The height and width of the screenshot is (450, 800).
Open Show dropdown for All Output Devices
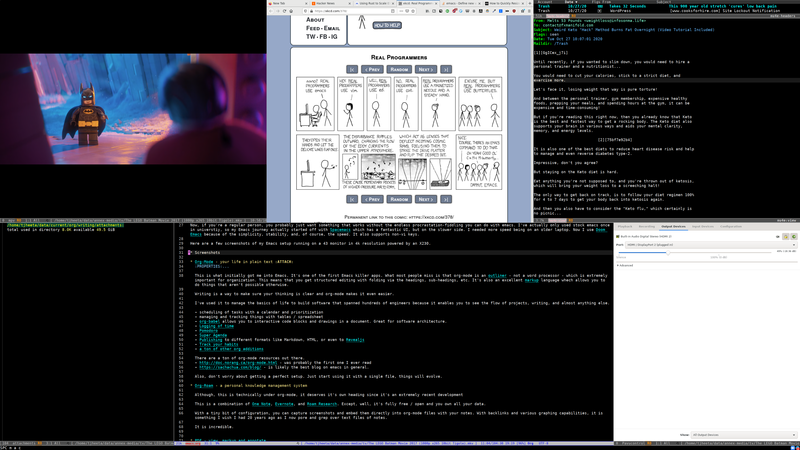(744, 435)
